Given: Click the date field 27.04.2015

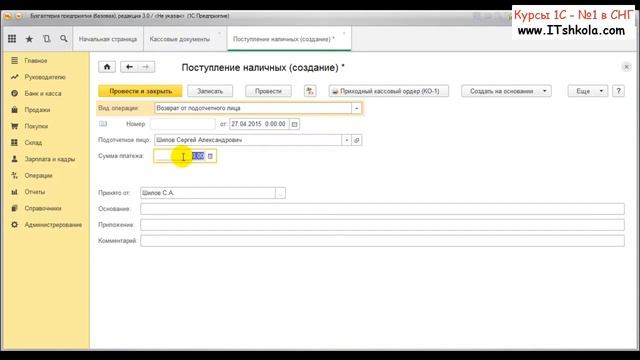Looking at the screenshot, I should point(259,124).
